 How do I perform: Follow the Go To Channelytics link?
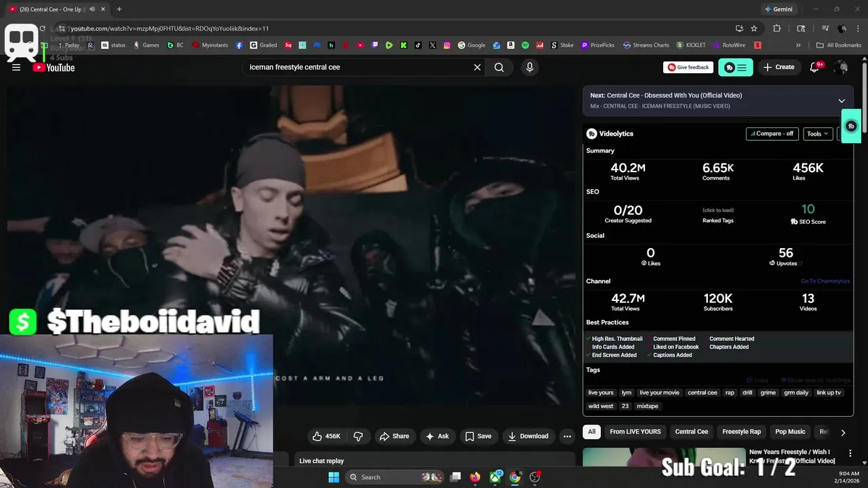(825, 281)
